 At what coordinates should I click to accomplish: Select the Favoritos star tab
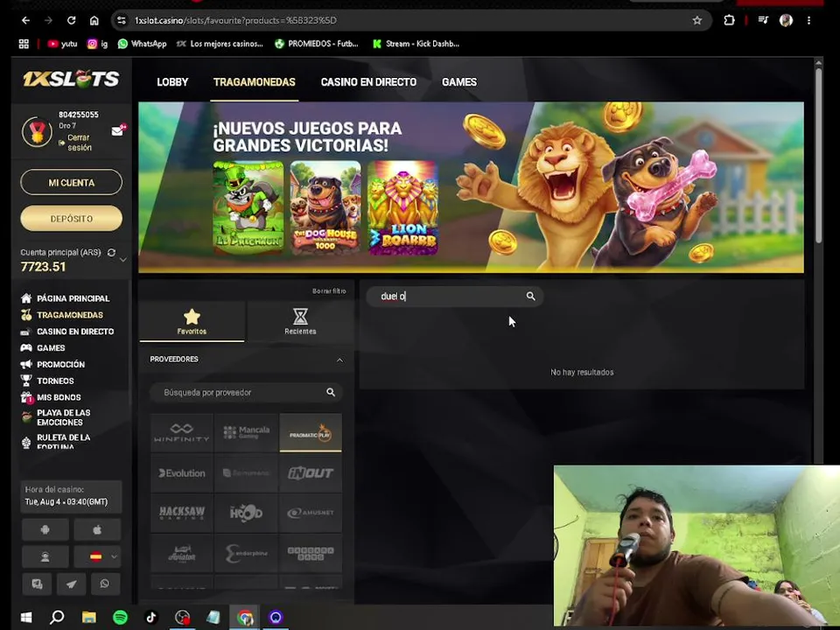(192, 321)
